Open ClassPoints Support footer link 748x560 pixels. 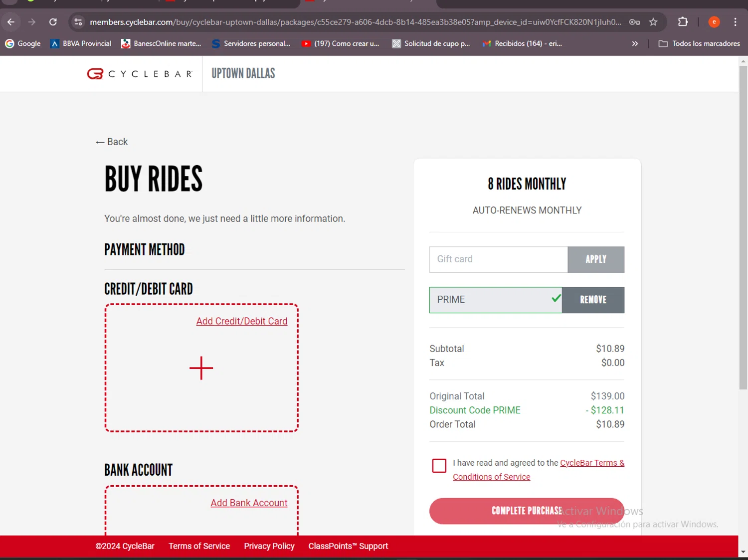click(348, 546)
